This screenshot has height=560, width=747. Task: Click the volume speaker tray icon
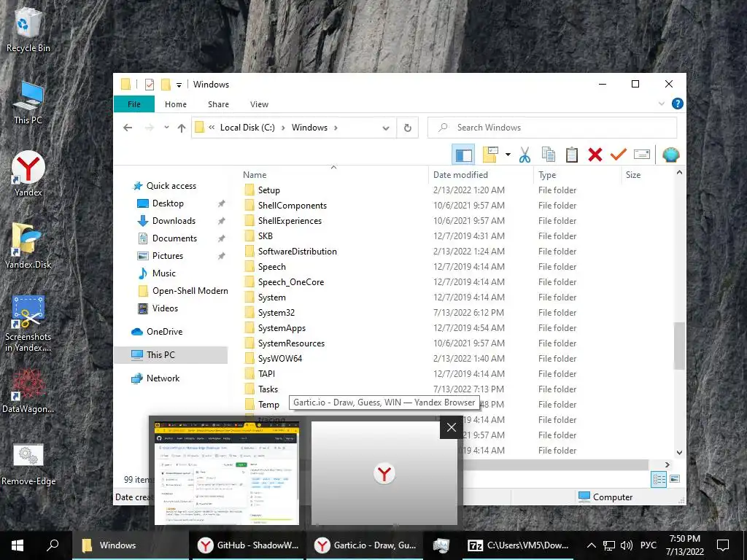tap(627, 545)
